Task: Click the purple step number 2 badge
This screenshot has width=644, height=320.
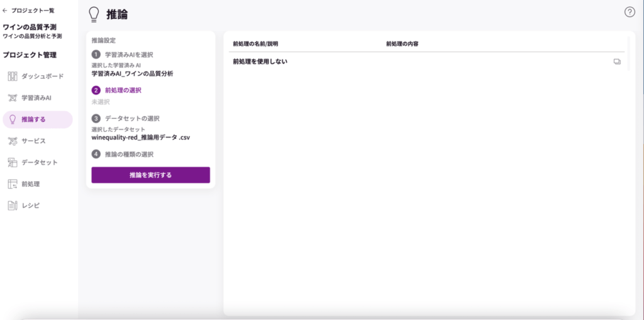Action: point(96,91)
